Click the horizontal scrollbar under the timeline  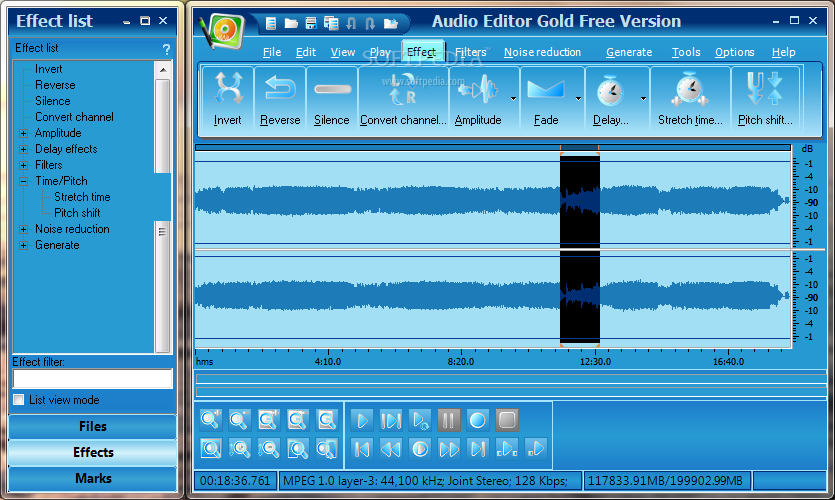(510, 379)
